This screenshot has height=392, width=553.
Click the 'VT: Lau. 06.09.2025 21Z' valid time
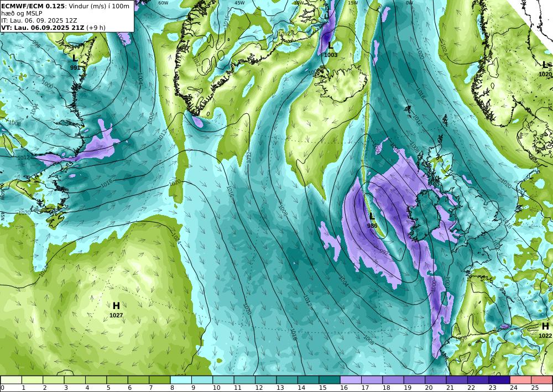tap(43, 28)
